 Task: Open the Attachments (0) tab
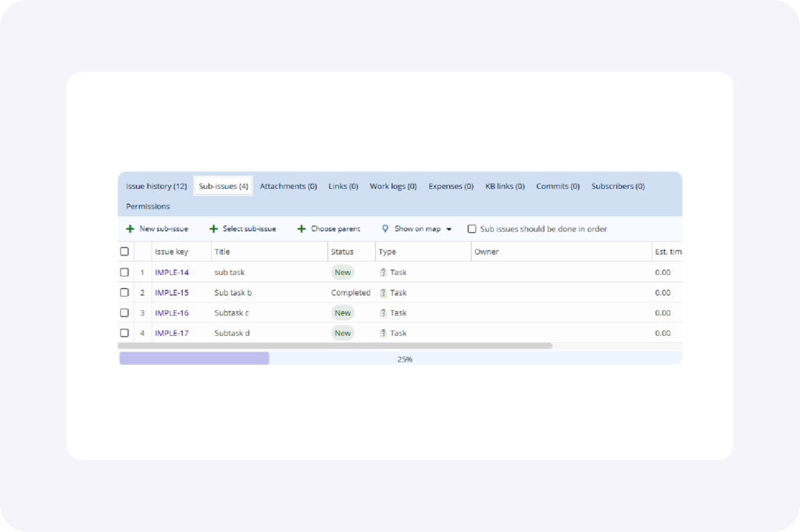coord(288,186)
